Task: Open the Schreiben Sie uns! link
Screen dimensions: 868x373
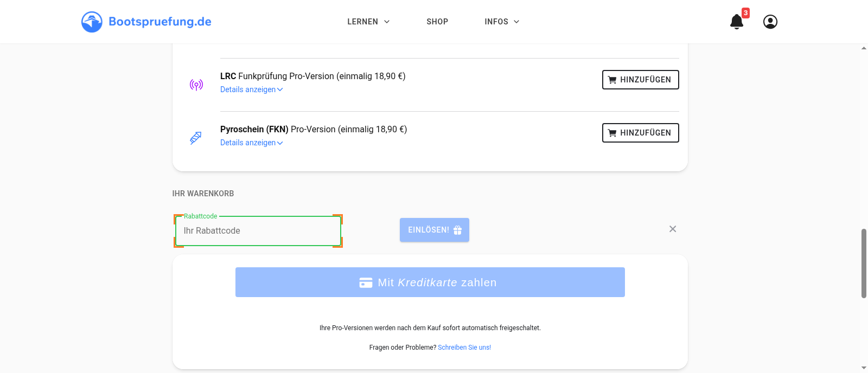Action: [x=464, y=348]
